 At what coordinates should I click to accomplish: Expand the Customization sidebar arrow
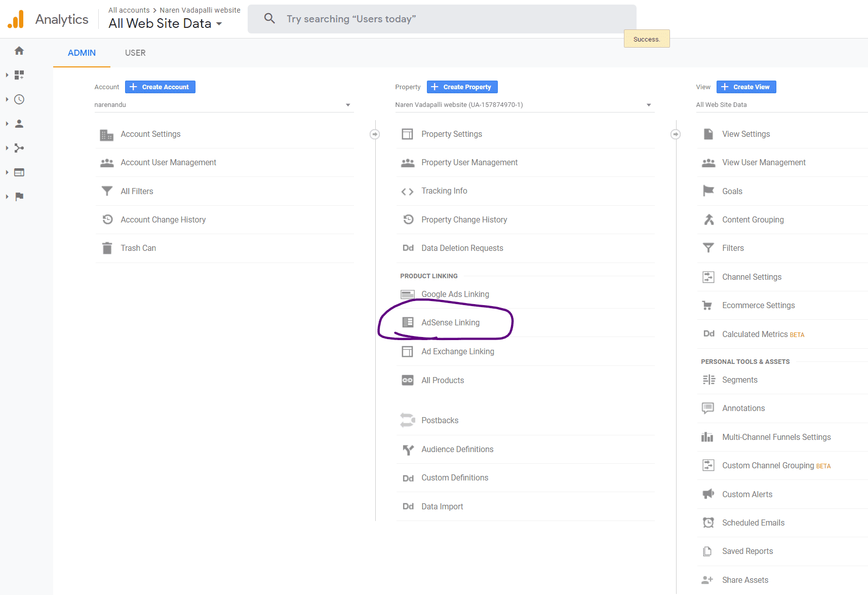[x=7, y=75]
